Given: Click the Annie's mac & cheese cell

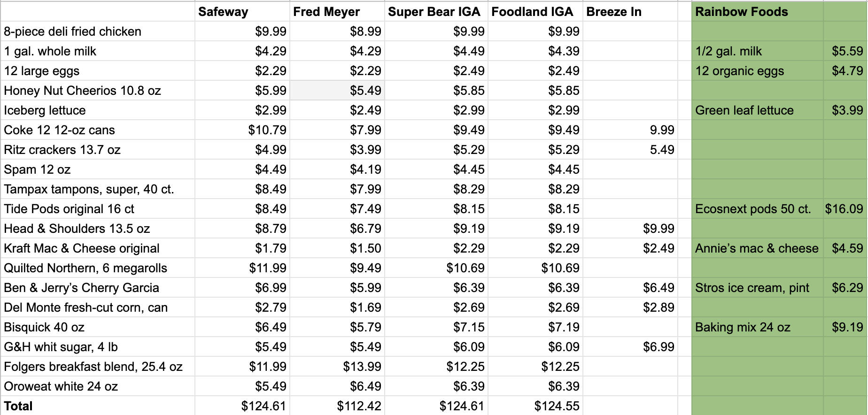Looking at the screenshot, I should click(757, 248).
